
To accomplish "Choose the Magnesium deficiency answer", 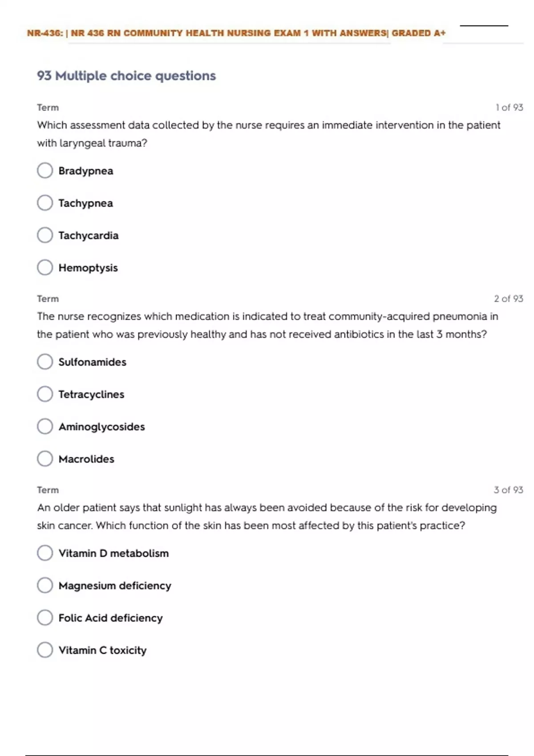I will click(x=45, y=585).
